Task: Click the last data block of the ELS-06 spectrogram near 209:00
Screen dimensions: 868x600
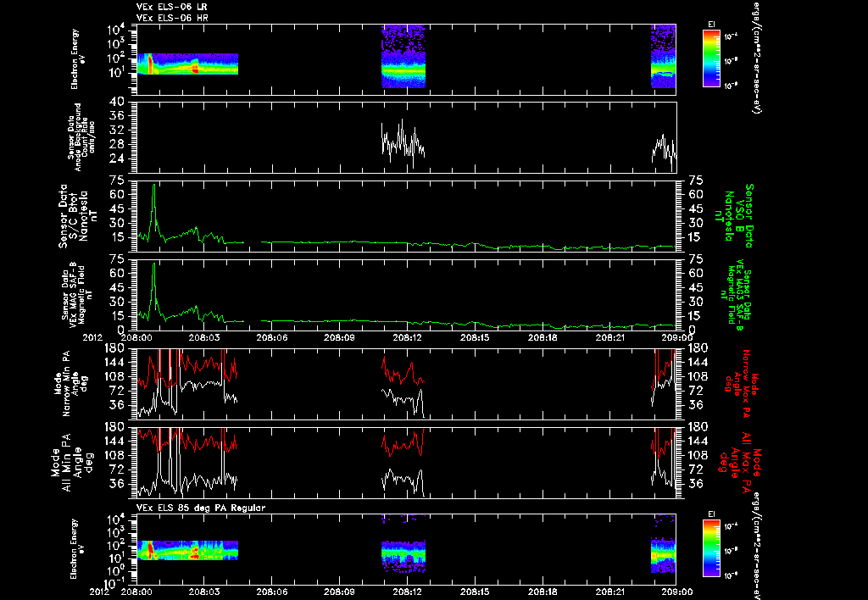Action: point(663,57)
